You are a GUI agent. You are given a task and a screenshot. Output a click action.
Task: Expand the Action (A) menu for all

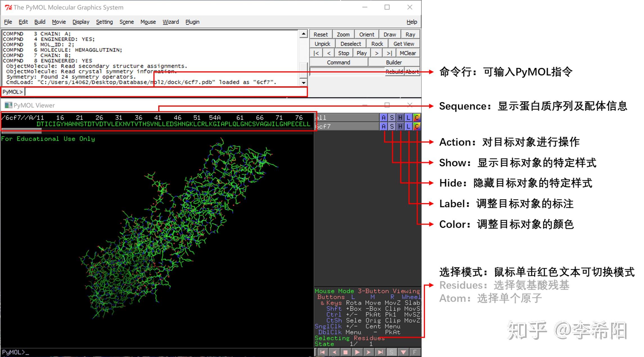tap(384, 118)
